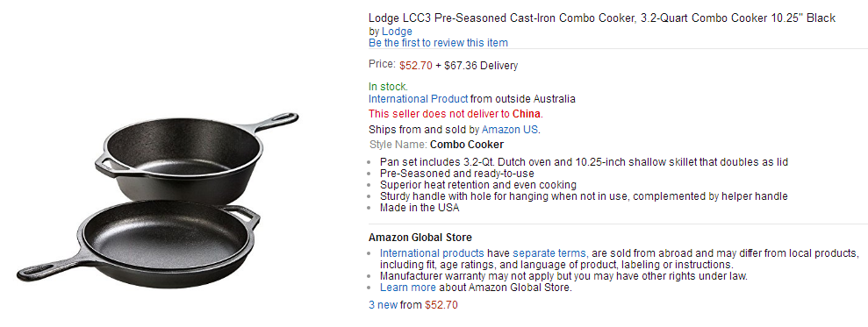Visit the Amazon US seller link
The height and width of the screenshot is (327, 868).
(510, 130)
